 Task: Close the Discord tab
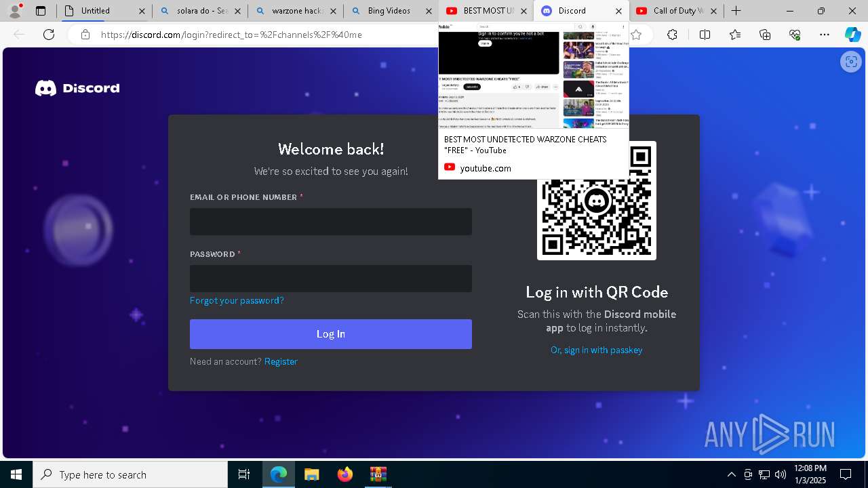click(x=618, y=11)
